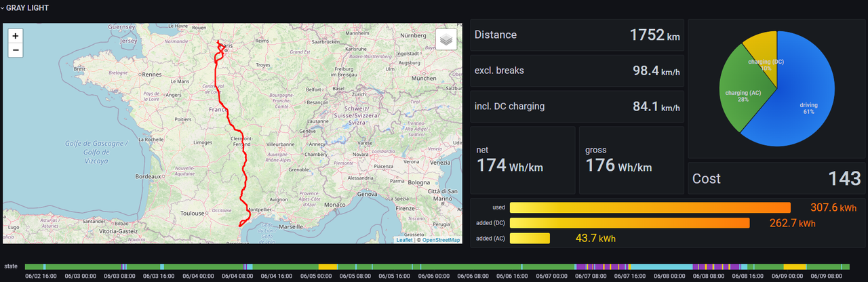This screenshot has width=868, height=282.
Task: Click the 307.6 kWh used value
Action: tap(832, 208)
